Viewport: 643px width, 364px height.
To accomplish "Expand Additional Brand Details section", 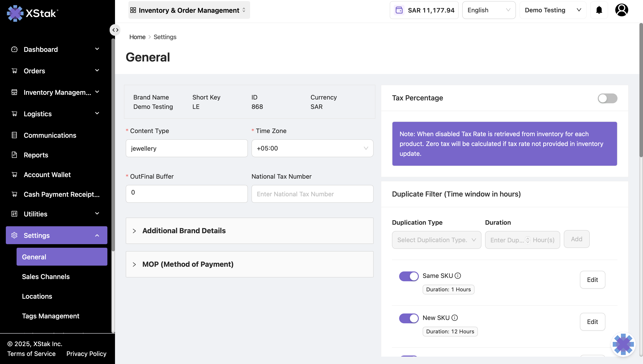I will tap(184, 231).
